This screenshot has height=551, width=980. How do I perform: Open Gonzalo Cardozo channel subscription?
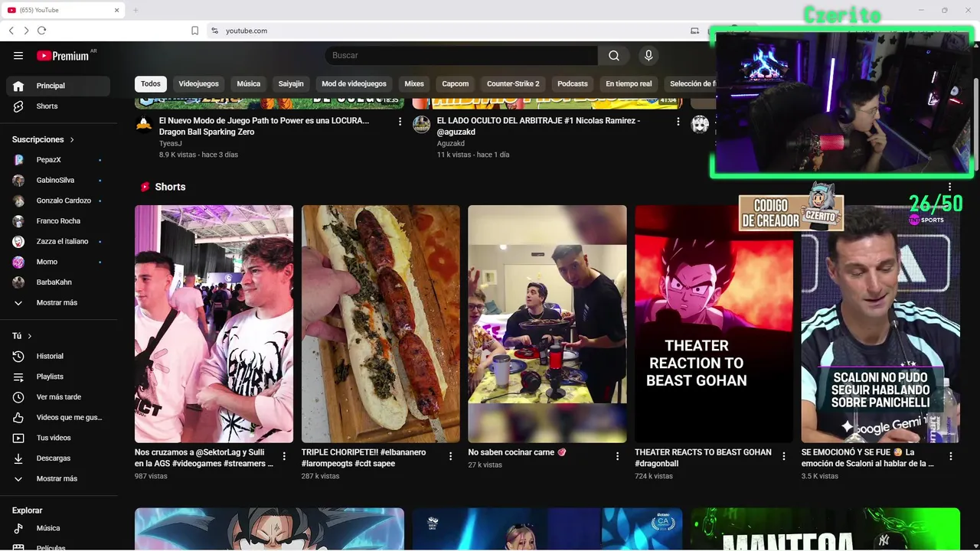(x=58, y=201)
